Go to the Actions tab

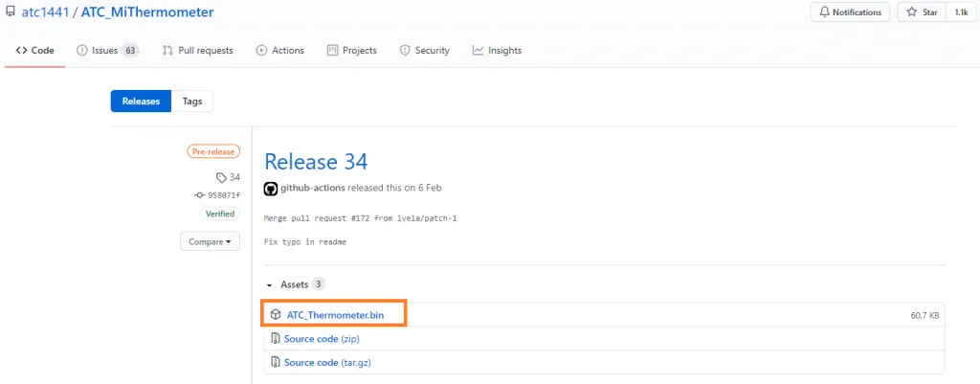[280, 50]
